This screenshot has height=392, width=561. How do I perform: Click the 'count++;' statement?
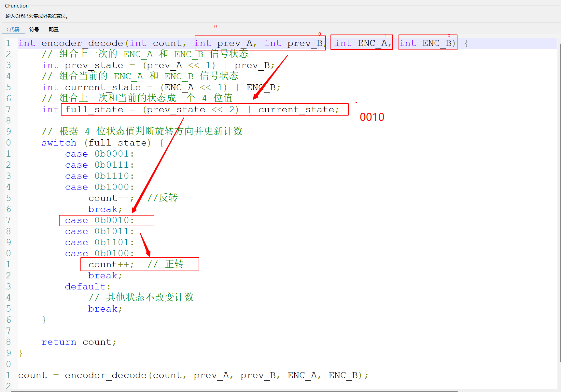click(x=111, y=265)
